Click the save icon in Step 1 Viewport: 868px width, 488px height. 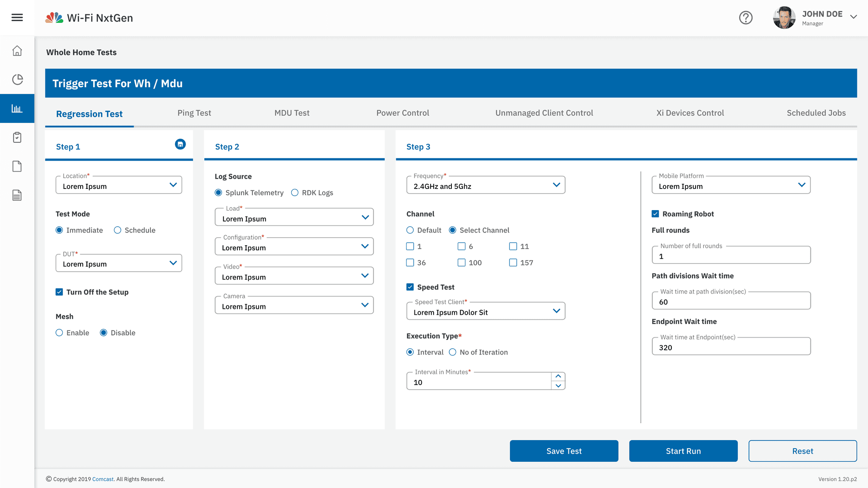tap(180, 144)
